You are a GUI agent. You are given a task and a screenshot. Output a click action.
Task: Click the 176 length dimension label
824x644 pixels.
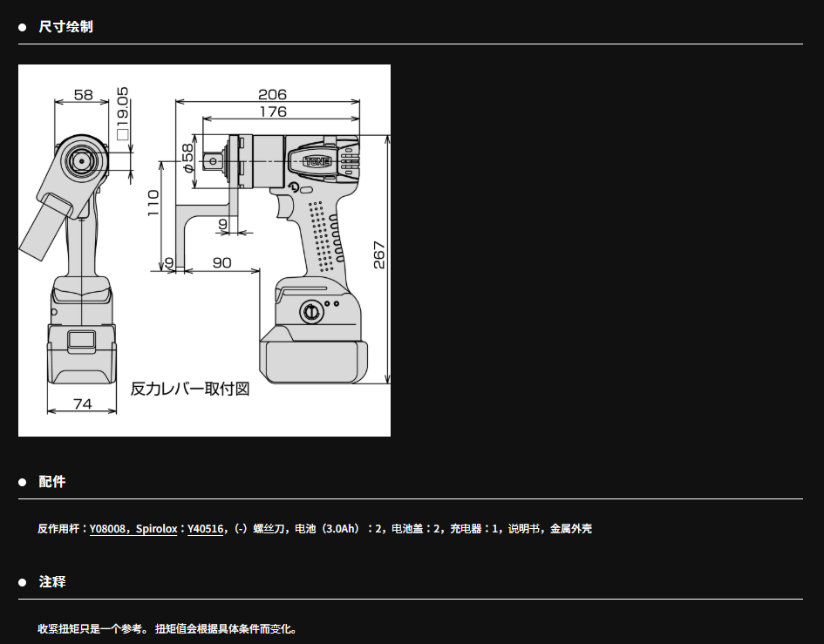pyautogui.click(x=272, y=112)
